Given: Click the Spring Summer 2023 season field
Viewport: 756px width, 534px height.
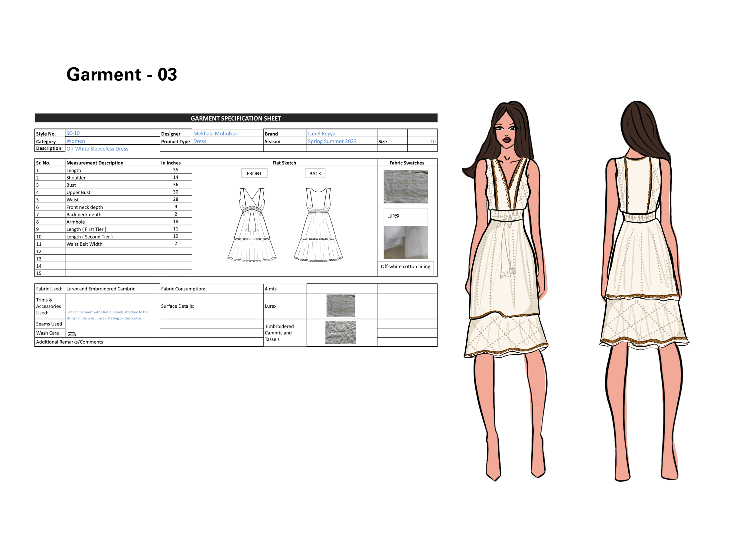Looking at the screenshot, I should (332, 141).
